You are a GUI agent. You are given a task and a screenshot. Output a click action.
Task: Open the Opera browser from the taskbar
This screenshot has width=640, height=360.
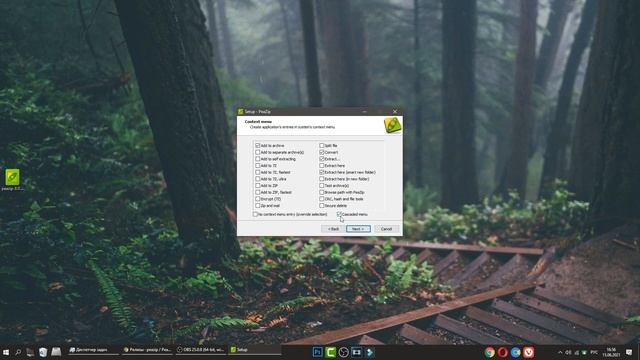tap(503, 352)
